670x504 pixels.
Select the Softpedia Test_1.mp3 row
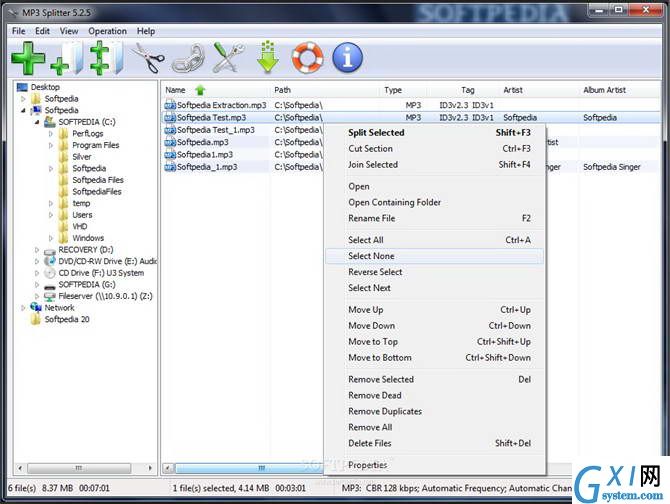point(244,130)
